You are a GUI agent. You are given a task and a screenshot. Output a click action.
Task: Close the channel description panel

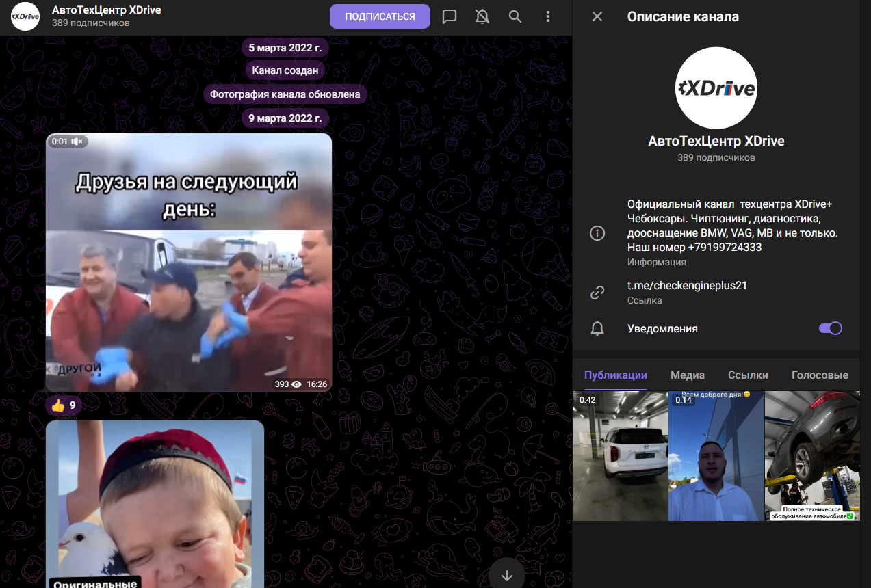[x=597, y=16]
